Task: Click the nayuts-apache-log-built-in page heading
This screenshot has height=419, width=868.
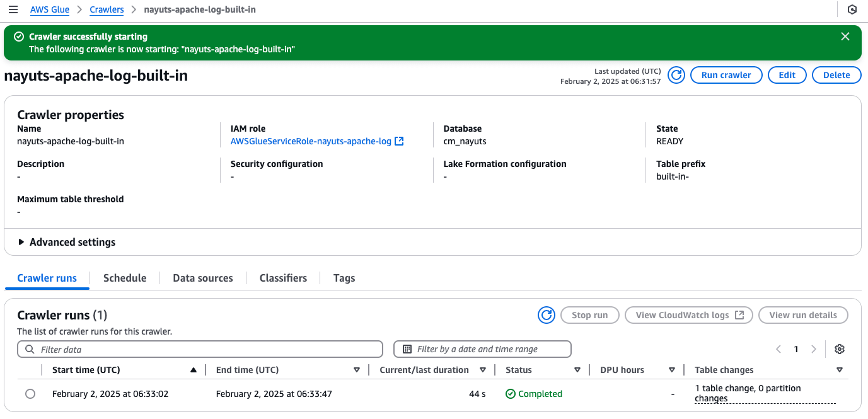Action: (96, 76)
